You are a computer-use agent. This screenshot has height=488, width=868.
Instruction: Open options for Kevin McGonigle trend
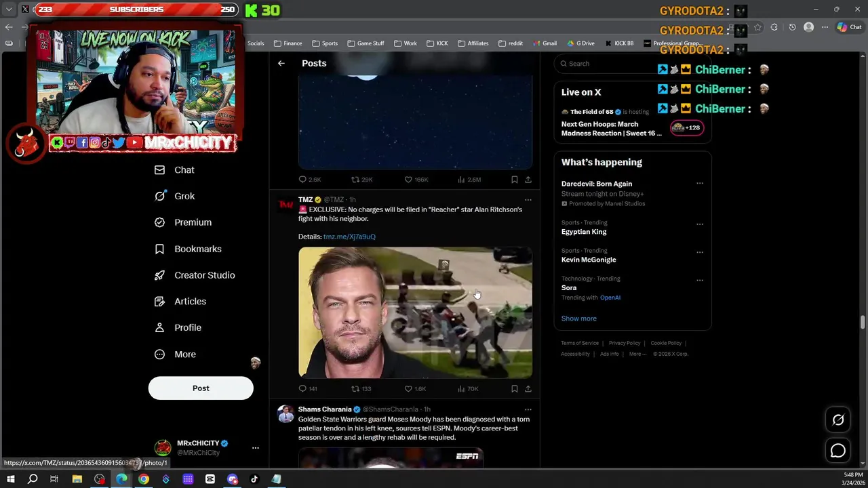[x=700, y=252]
